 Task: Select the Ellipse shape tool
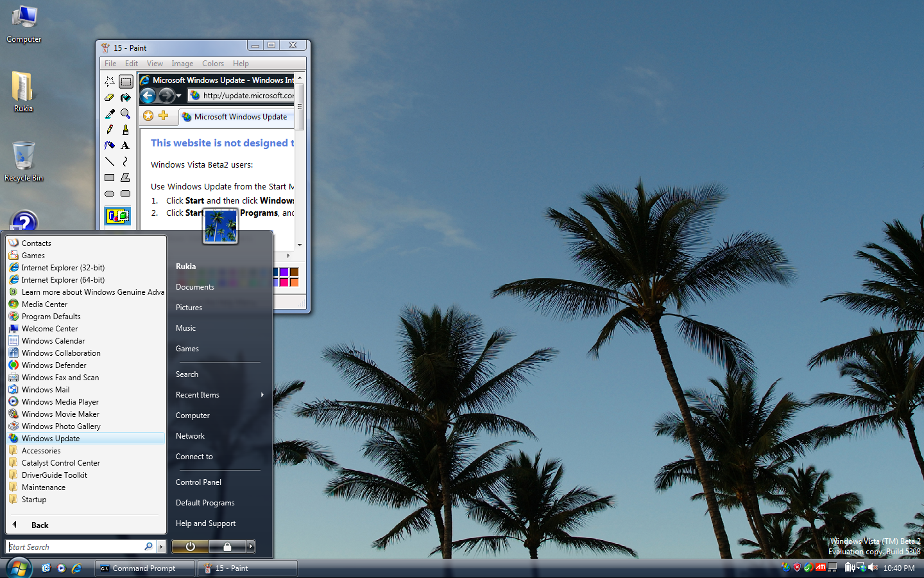point(110,194)
